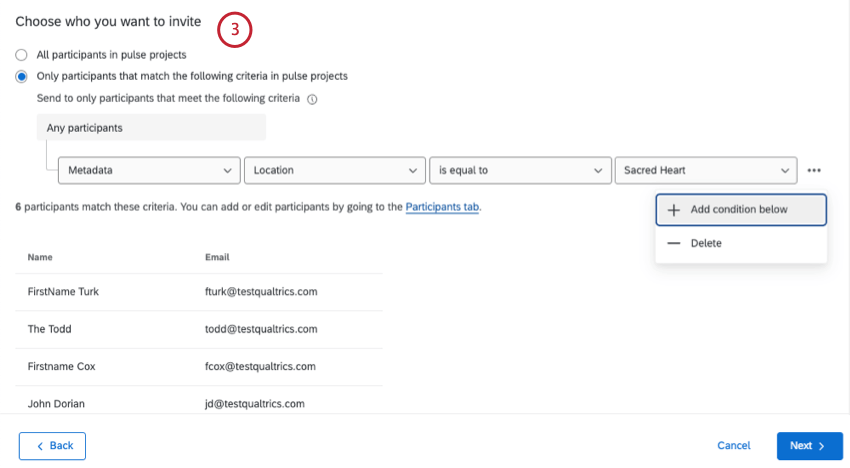Cancel the invitation setup
This screenshot has height=468, width=850.
click(x=734, y=446)
